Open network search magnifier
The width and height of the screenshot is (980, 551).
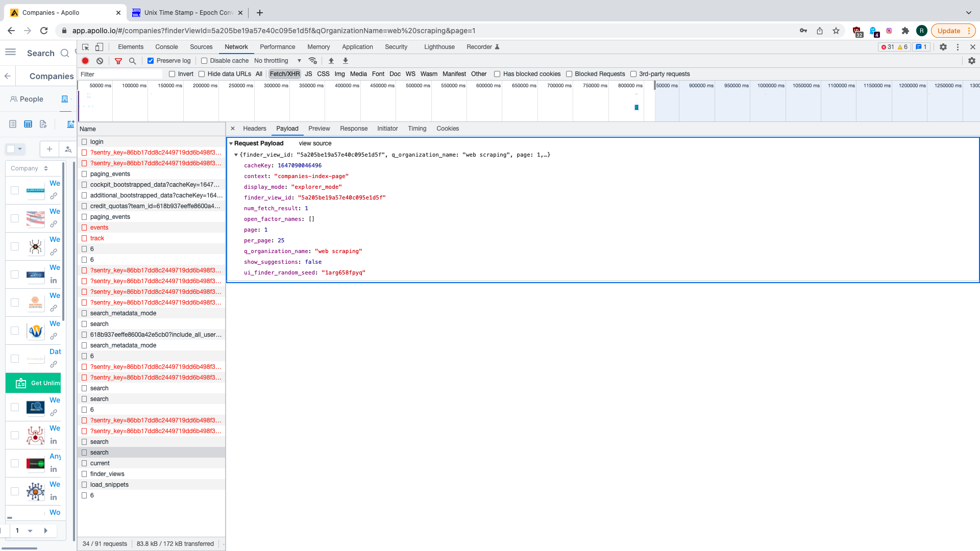pos(133,61)
